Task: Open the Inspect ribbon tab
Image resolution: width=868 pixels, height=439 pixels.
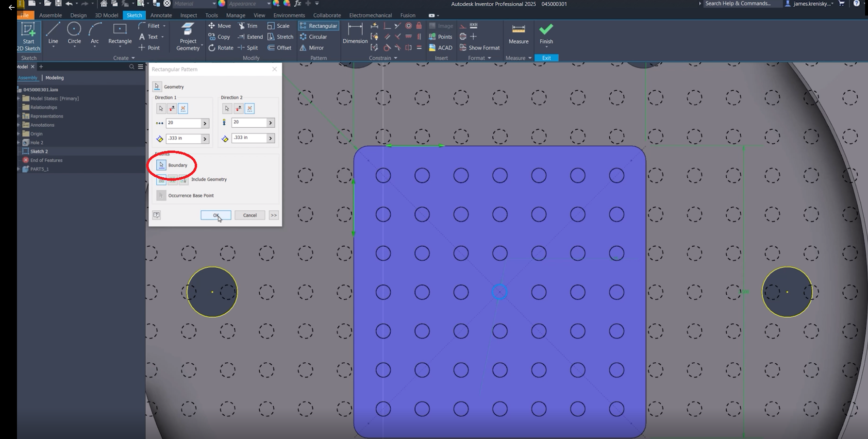Action: (189, 15)
